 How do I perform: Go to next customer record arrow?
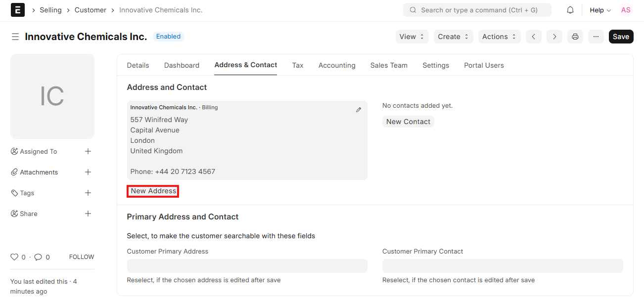point(554,37)
